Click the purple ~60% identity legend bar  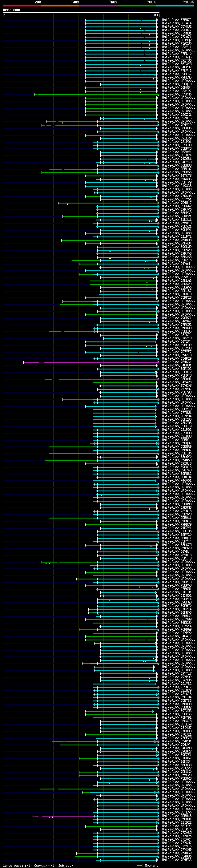click(98, 6)
